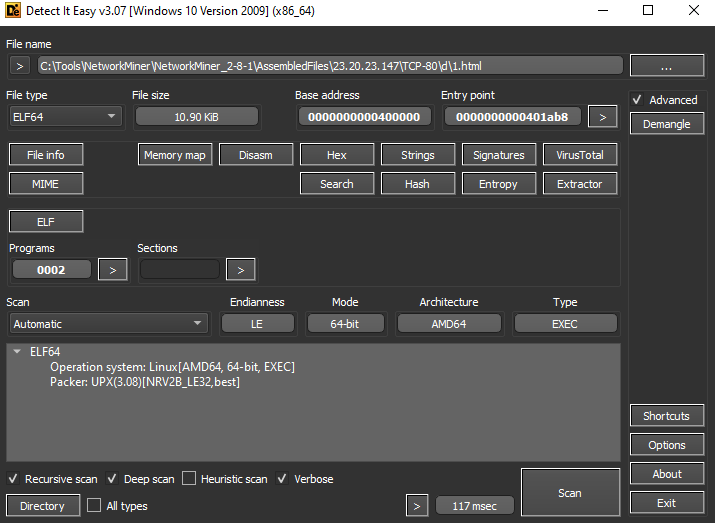715x523 pixels.
Task: Open the Strings viewer
Action: tap(418, 155)
